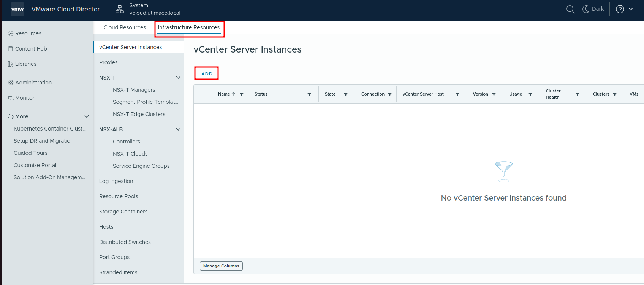Filter the Status column
This screenshot has width=644, height=285.
coord(309,94)
